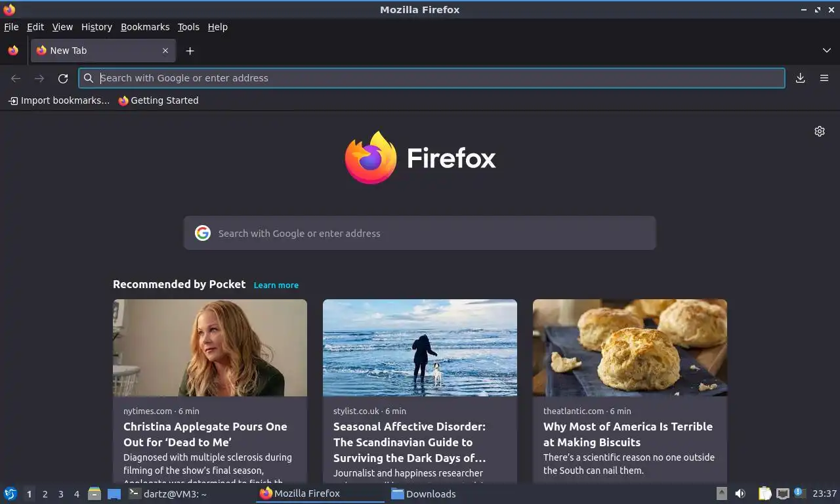
Task: Open the update notification tray icon
Action: [799, 493]
